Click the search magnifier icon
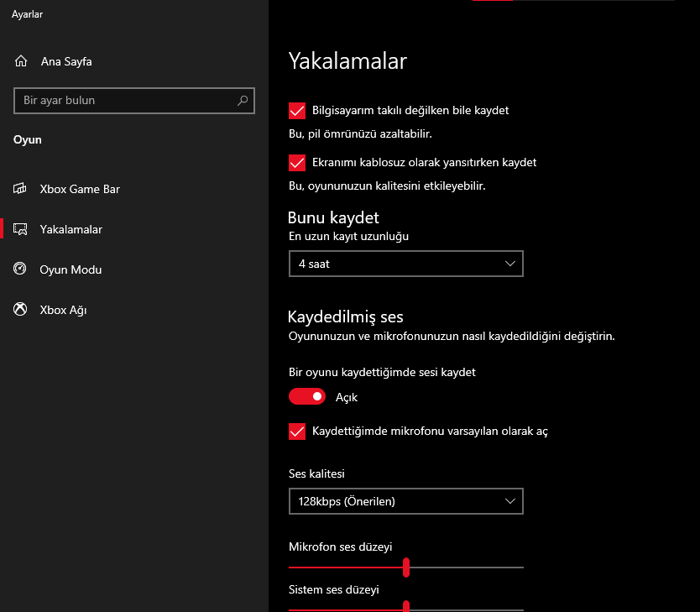Image resolution: width=700 pixels, height=612 pixels. pyautogui.click(x=243, y=101)
